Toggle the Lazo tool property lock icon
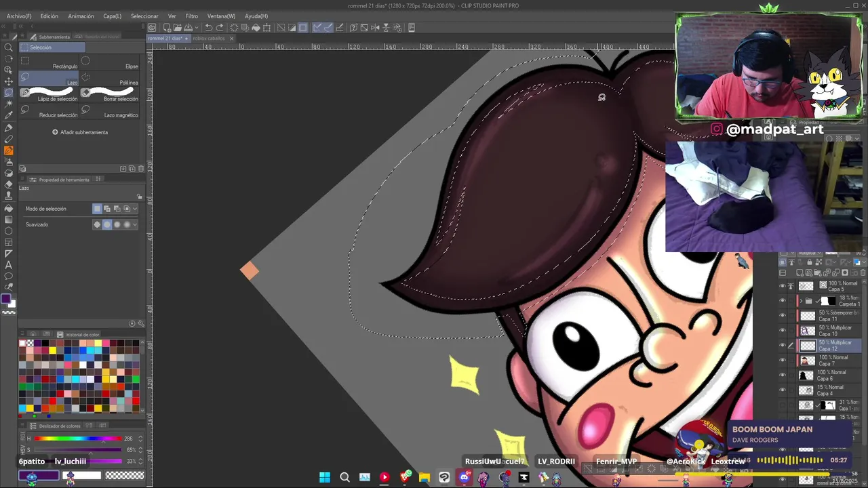The width and height of the screenshot is (868, 488). point(140,197)
